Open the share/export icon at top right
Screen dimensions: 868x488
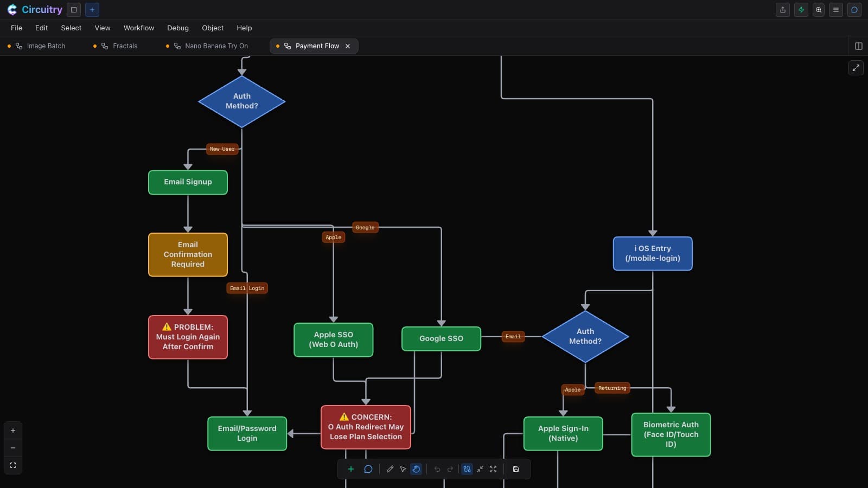pyautogui.click(x=783, y=10)
